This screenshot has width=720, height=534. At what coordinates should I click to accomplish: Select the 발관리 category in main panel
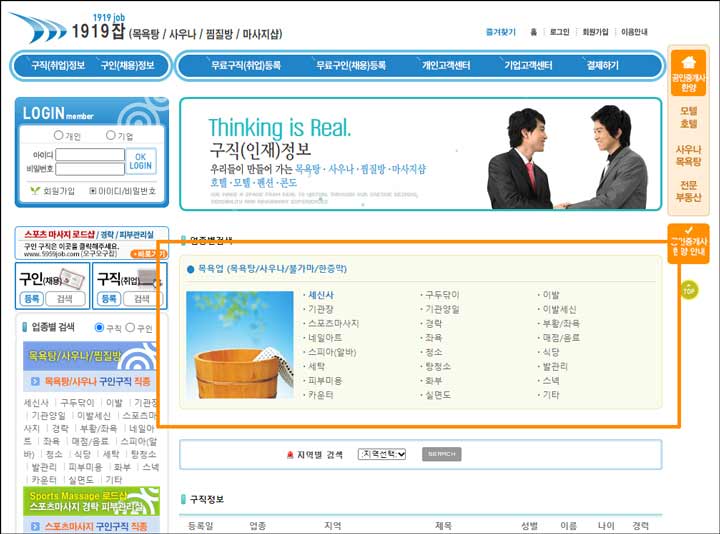click(555, 366)
